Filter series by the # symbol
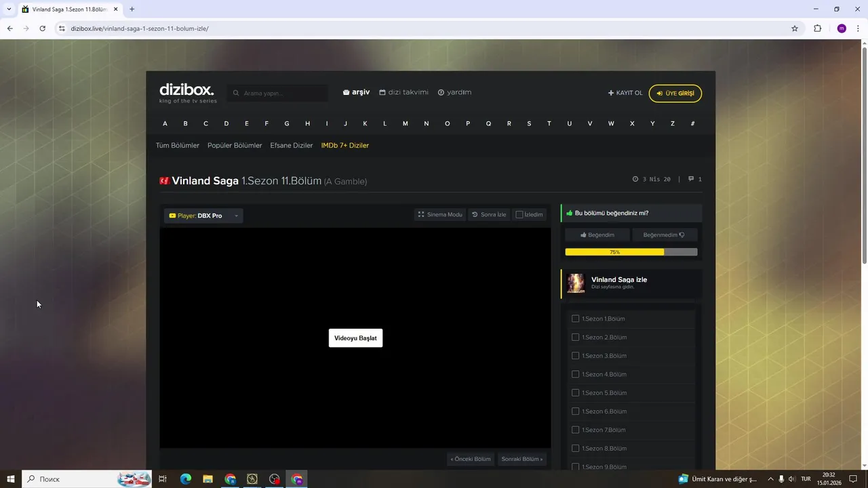Image resolution: width=868 pixels, height=488 pixels. 692,123
